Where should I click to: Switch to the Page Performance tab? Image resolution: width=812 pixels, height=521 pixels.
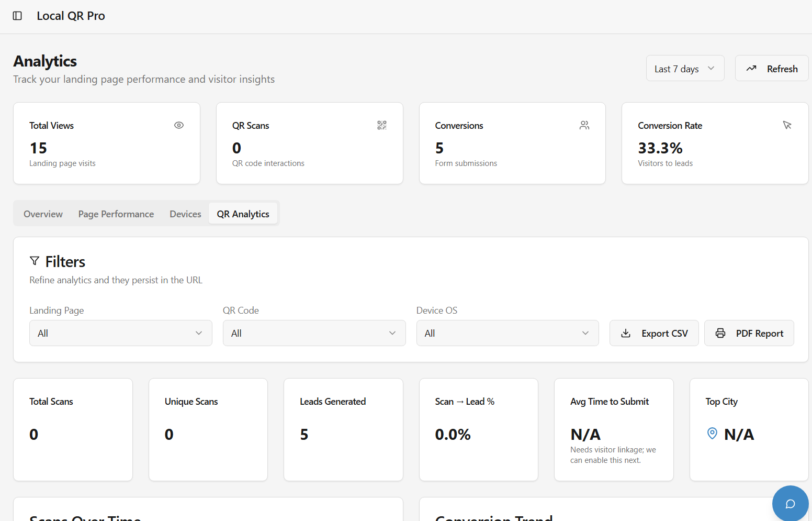point(116,214)
